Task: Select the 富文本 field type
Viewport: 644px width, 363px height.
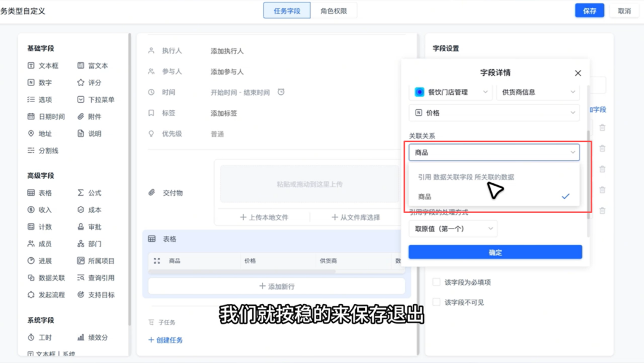Action: (x=93, y=66)
